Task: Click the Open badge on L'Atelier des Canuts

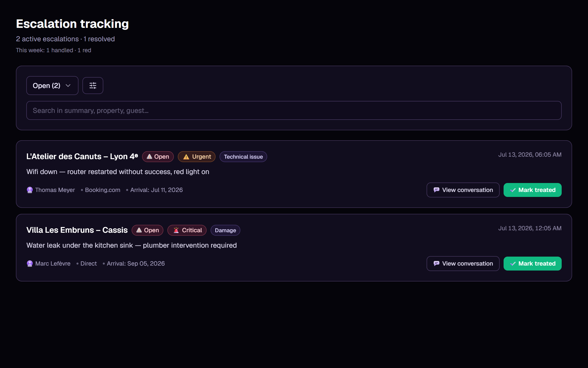Action: pos(158,157)
